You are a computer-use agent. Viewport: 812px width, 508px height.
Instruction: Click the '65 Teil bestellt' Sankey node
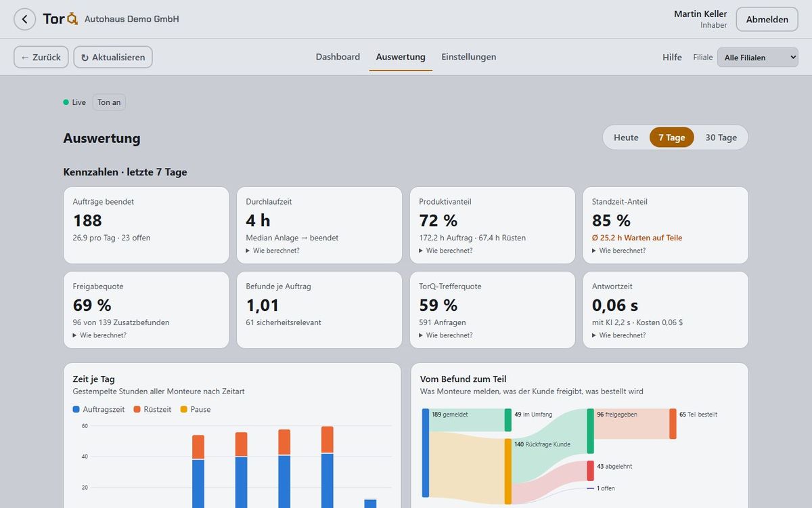(x=673, y=424)
